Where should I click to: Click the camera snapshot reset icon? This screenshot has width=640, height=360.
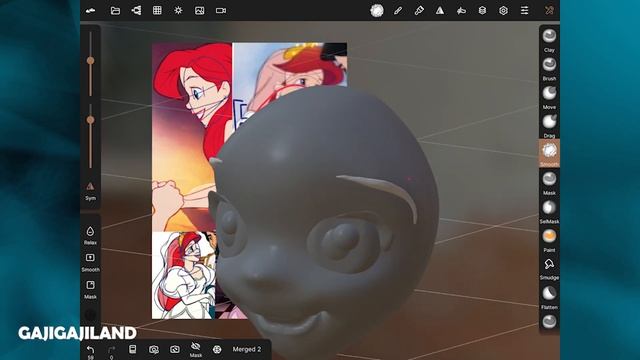175,349
